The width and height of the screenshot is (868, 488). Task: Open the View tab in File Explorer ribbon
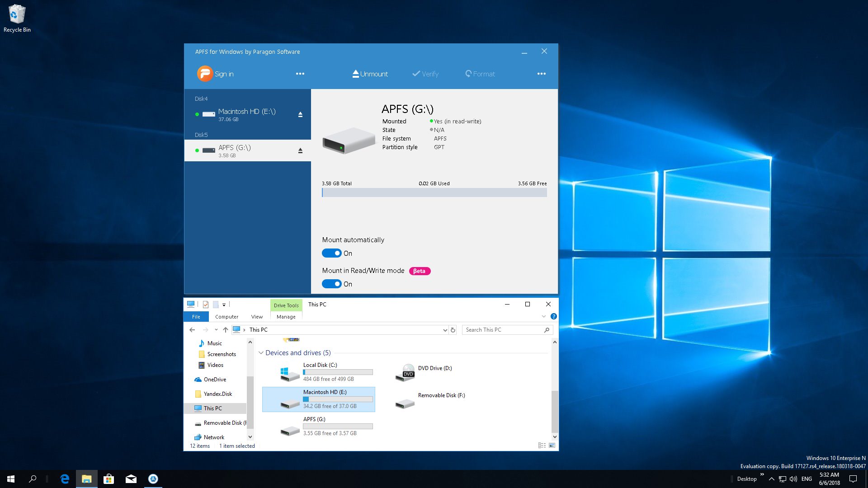256,316
